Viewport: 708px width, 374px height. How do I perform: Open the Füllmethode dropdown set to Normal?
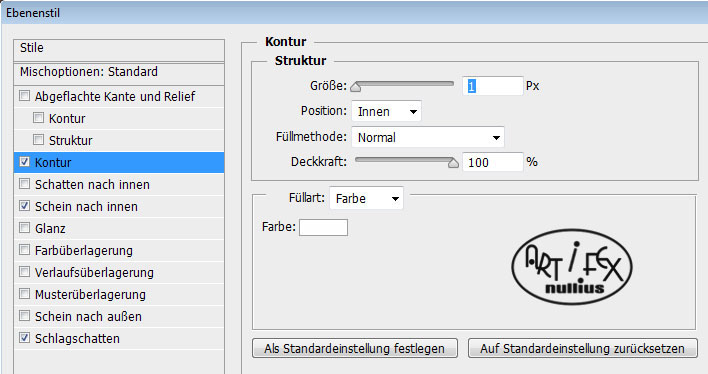(x=428, y=137)
